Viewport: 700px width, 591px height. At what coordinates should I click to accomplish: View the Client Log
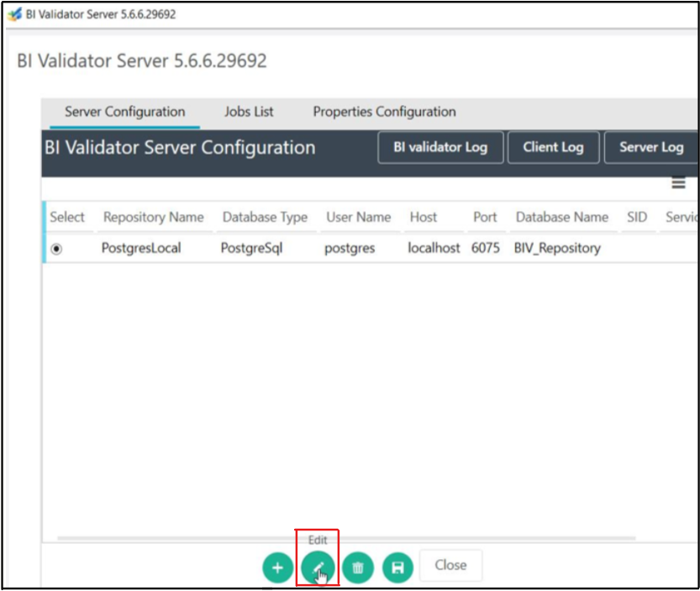(552, 147)
